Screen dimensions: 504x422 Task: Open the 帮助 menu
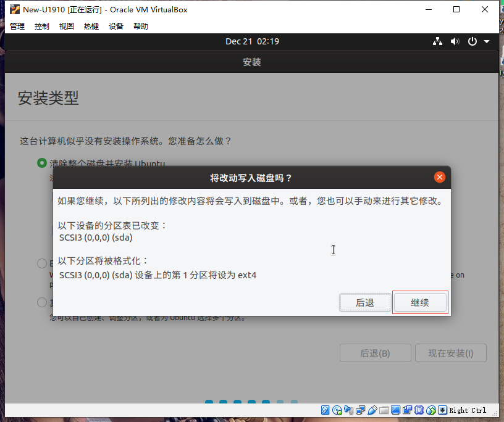141,26
